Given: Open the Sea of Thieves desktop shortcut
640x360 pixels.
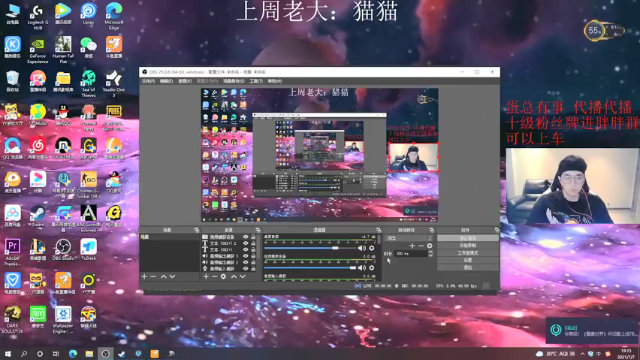Looking at the screenshot, I should pyautogui.click(x=89, y=84).
